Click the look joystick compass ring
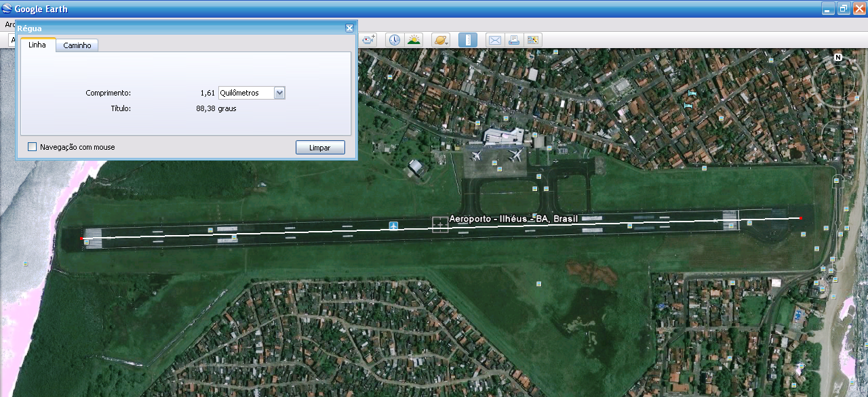Image resolution: width=868 pixels, height=397 pixels. pos(838,83)
